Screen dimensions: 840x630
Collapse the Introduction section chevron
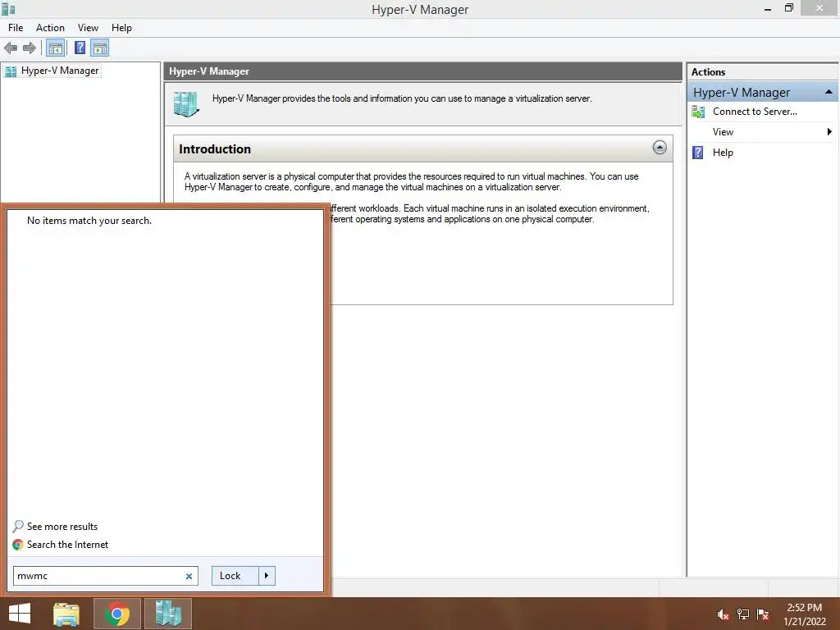tap(660, 148)
